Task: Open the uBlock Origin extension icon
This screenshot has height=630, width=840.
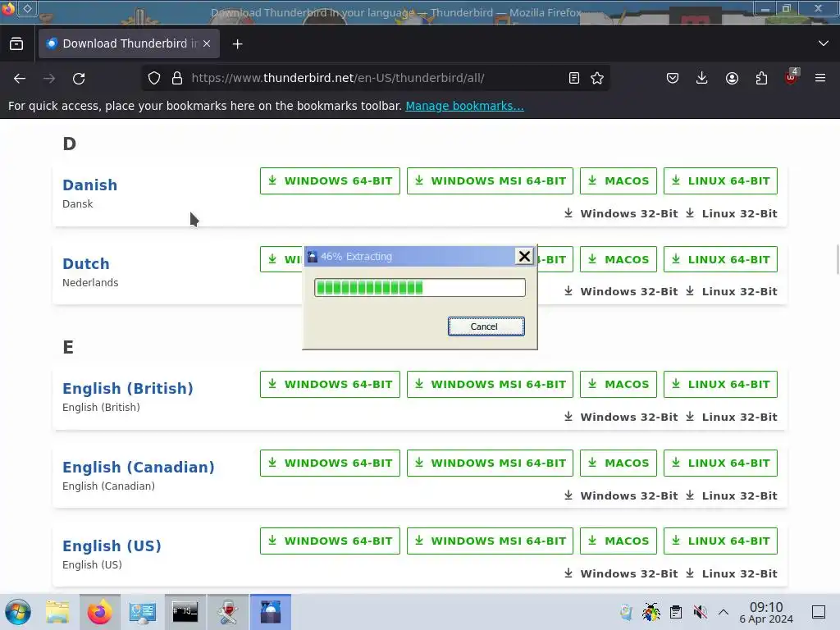Action: (792, 77)
